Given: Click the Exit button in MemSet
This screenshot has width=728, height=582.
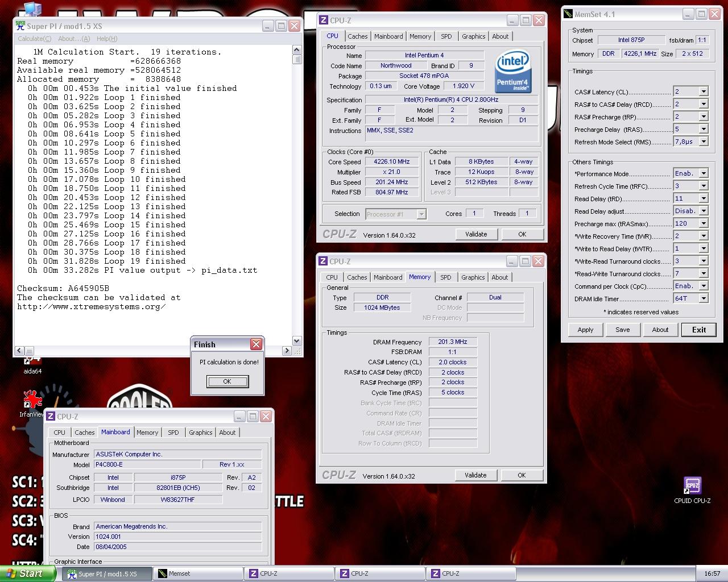Looking at the screenshot, I should (699, 330).
